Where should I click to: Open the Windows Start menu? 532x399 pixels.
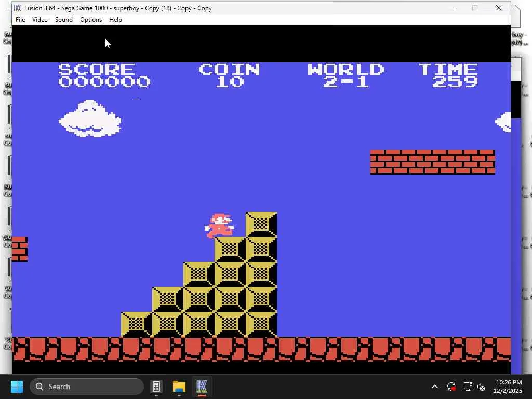coord(17,387)
